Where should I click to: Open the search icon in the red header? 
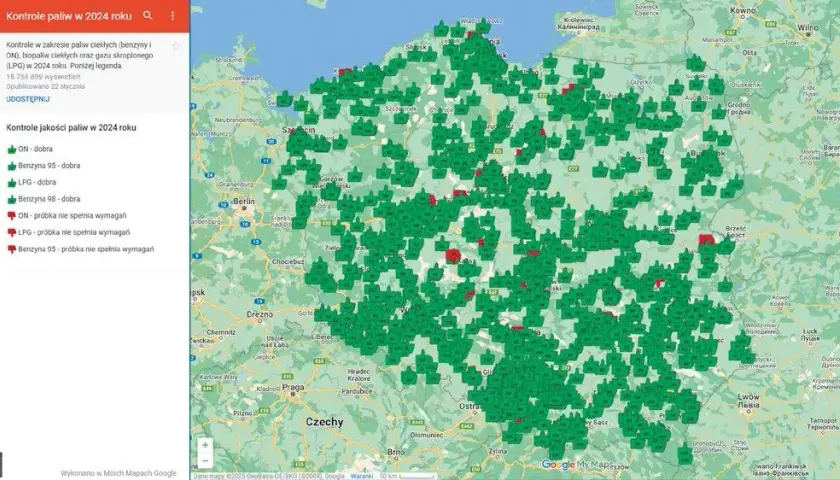[x=147, y=16]
